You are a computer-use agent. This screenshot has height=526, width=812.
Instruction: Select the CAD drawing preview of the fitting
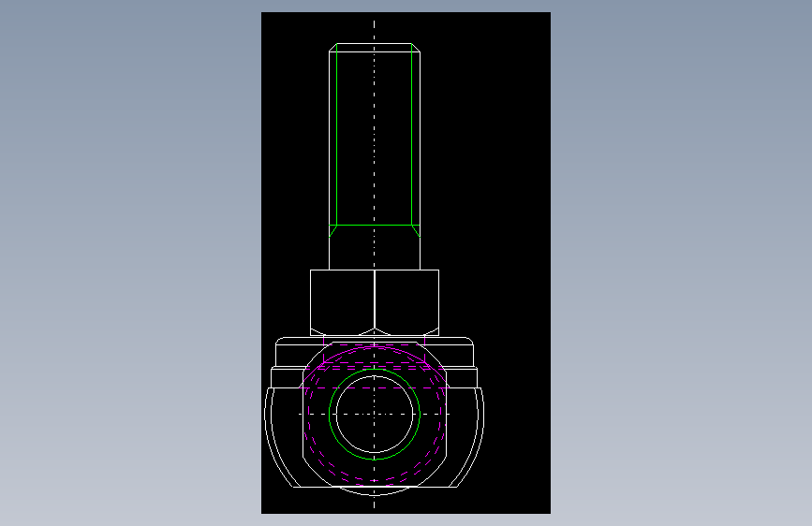tap(406, 263)
